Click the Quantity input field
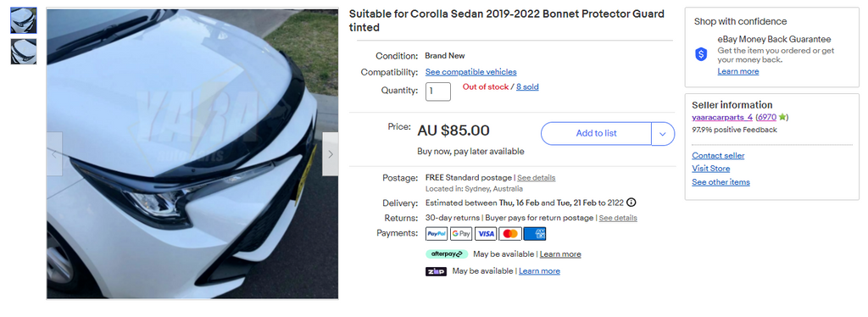Viewport: 868px width, 317px height. [x=438, y=92]
